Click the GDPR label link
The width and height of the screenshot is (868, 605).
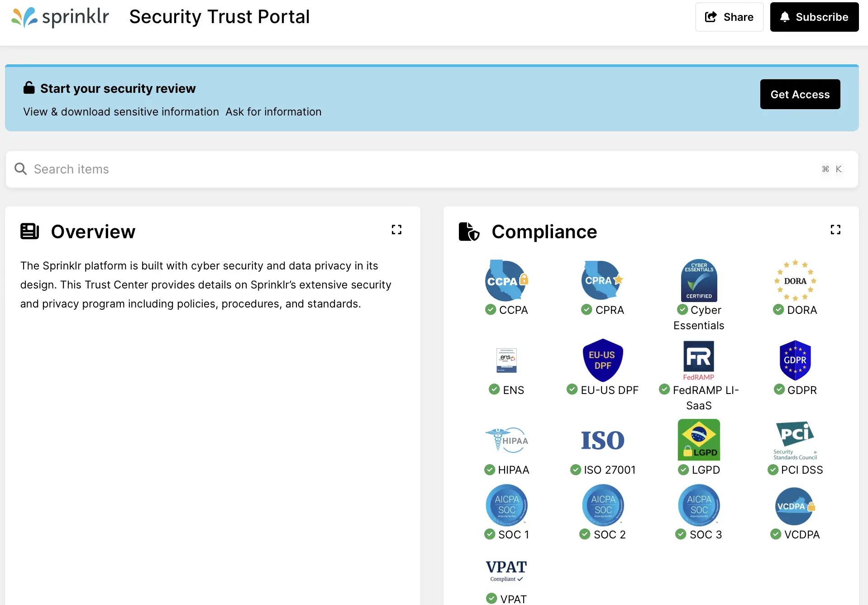coord(802,390)
